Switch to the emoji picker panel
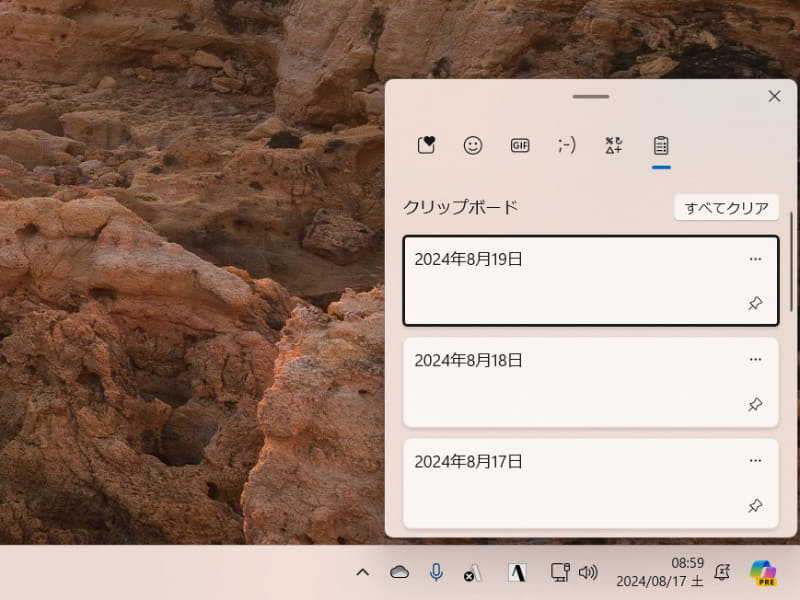The image size is (800, 600). (x=473, y=144)
